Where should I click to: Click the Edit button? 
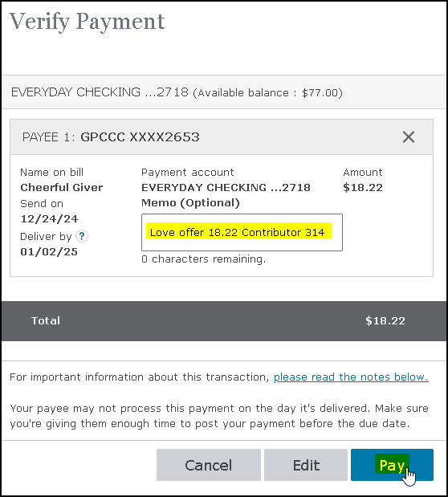pos(306,465)
